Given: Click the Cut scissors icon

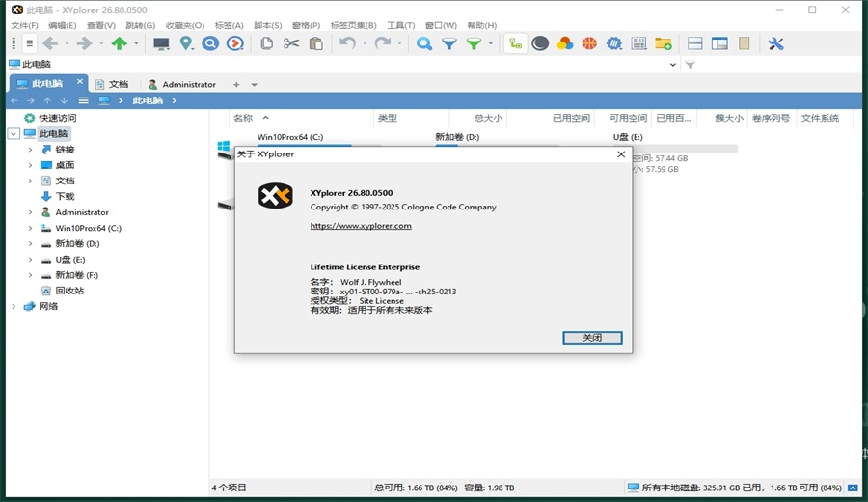Looking at the screenshot, I should (x=291, y=43).
